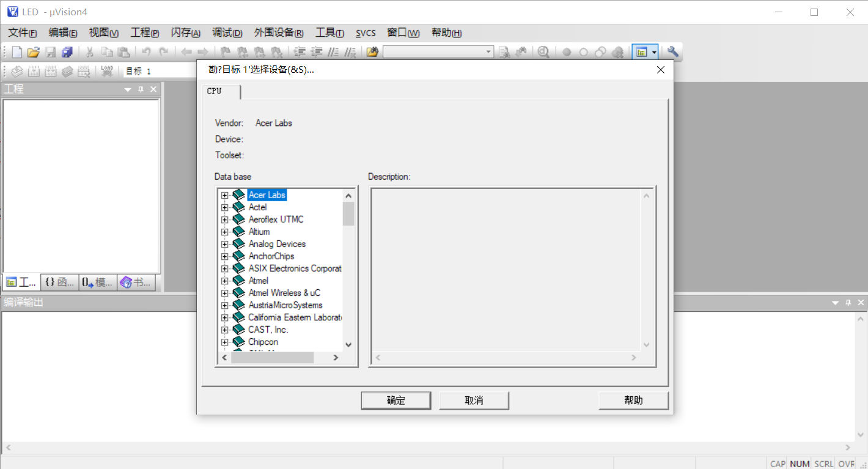This screenshot has height=469, width=868.
Task: Expand the Analog Devices vendor node
Action: pos(224,244)
